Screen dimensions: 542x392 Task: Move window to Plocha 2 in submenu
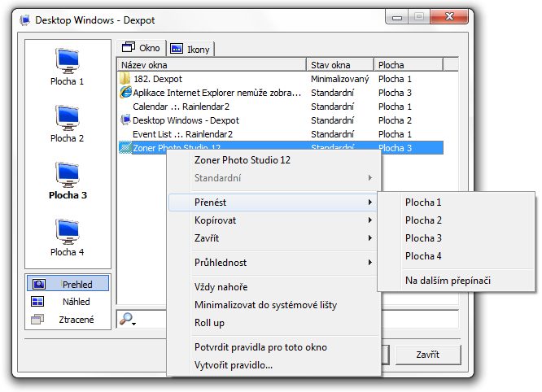(457, 220)
